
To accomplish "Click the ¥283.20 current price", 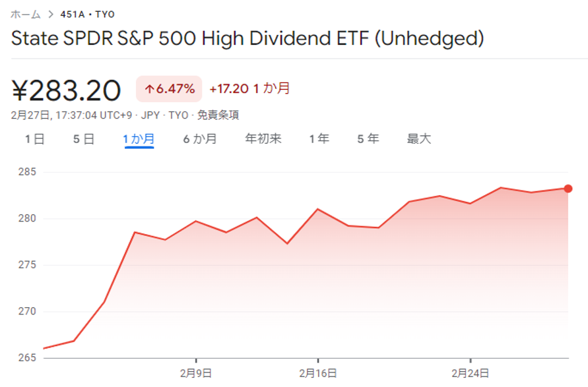I will coord(67,90).
